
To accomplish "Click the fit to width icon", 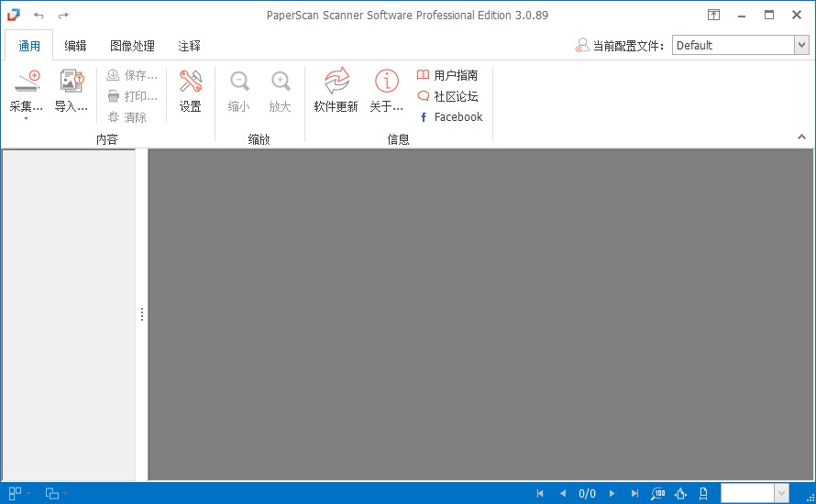I will point(680,493).
